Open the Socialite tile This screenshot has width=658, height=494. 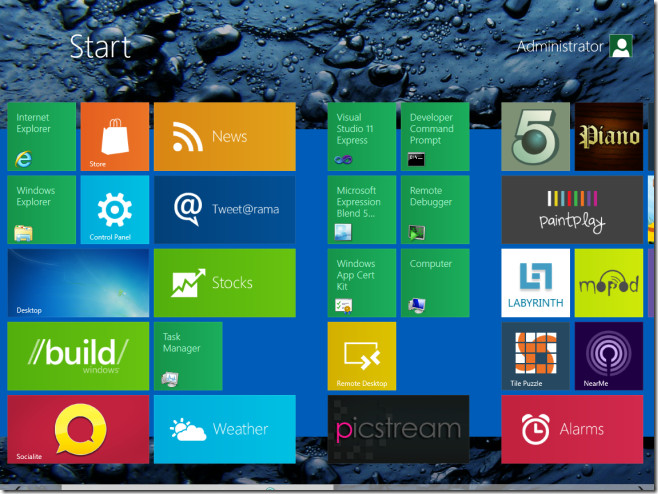[78, 429]
